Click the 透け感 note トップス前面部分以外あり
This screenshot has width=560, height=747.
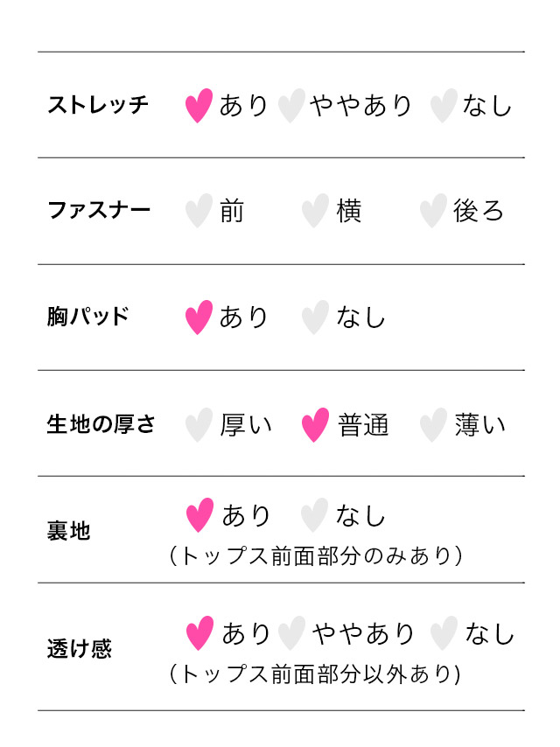pyautogui.click(x=315, y=674)
